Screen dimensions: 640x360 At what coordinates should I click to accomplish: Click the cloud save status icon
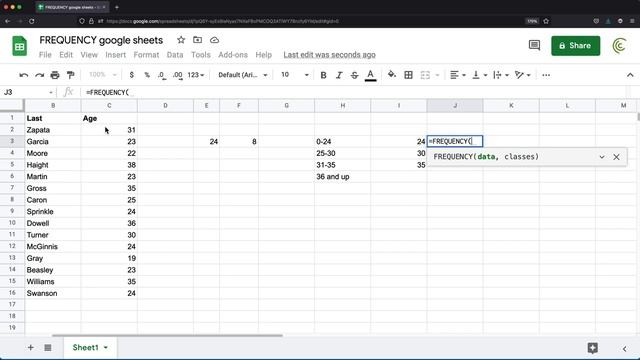(x=214, y=40)
